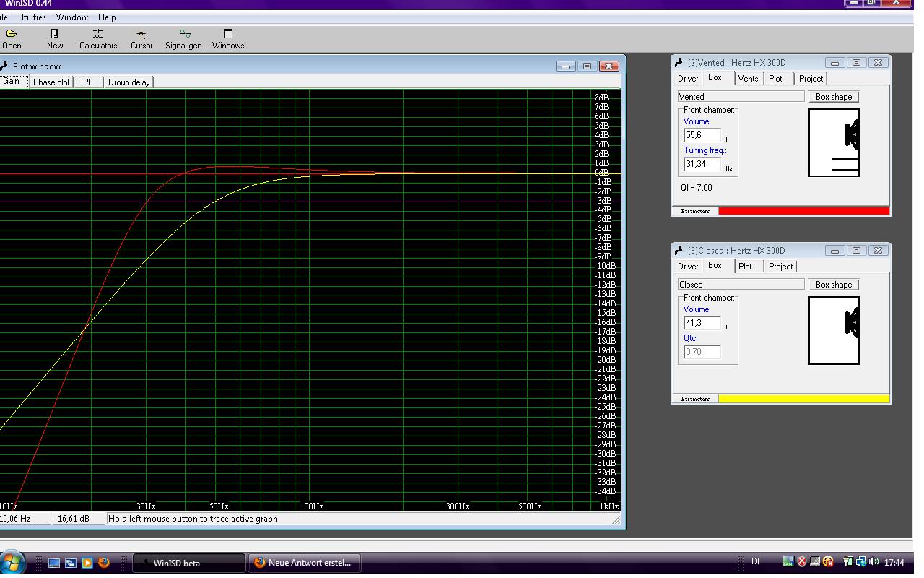Open the Calculators tool
The height and width of the screenshot is (578, 924).
click(x=98, y=39)
